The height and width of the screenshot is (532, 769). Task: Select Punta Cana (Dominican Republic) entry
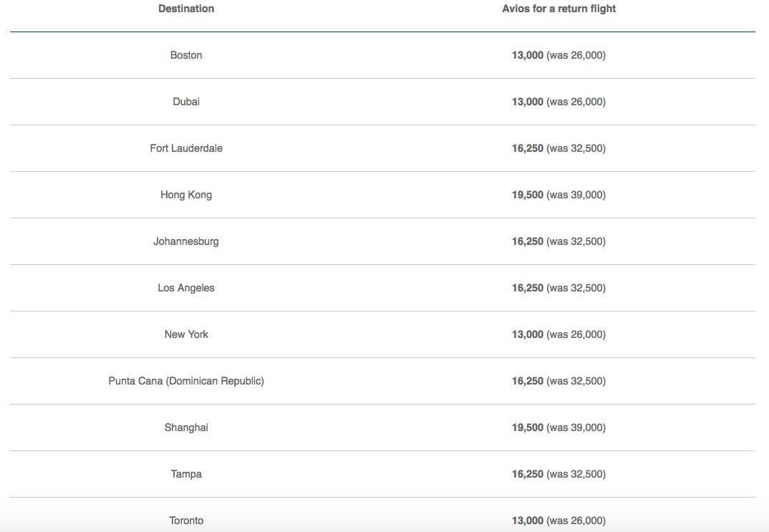pyautogui.click(x=186, y=381)
